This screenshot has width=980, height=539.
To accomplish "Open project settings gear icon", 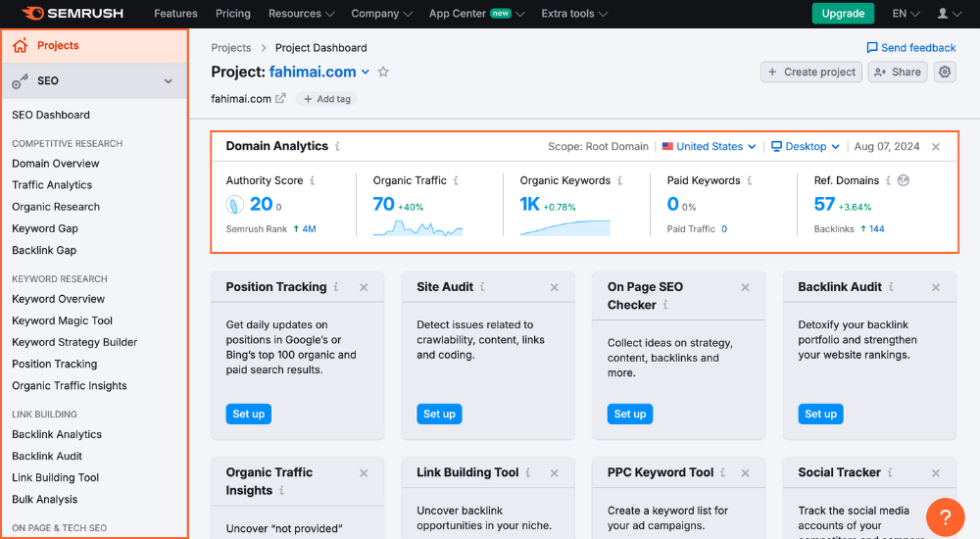I will click(x=945, y=72).
